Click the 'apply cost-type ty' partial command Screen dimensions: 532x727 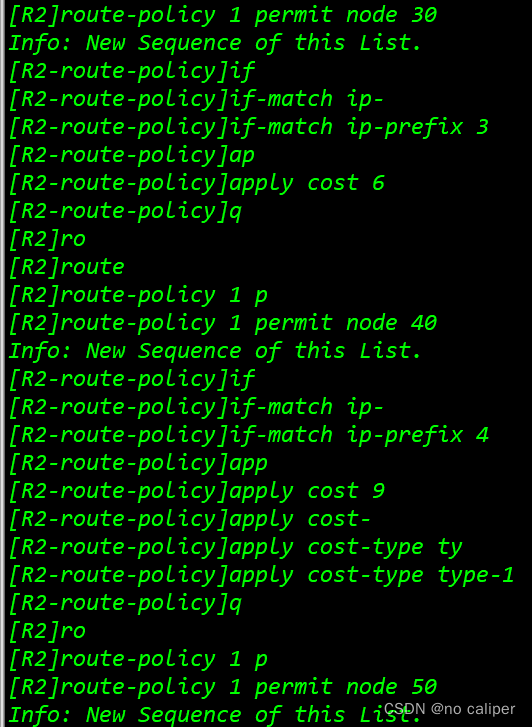(x=235, y=548)
